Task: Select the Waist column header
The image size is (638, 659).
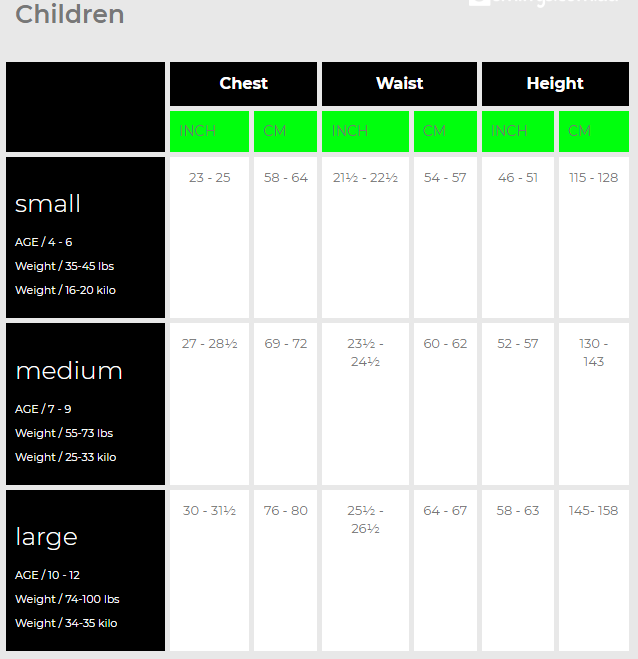Action: [x=399, y=84]
